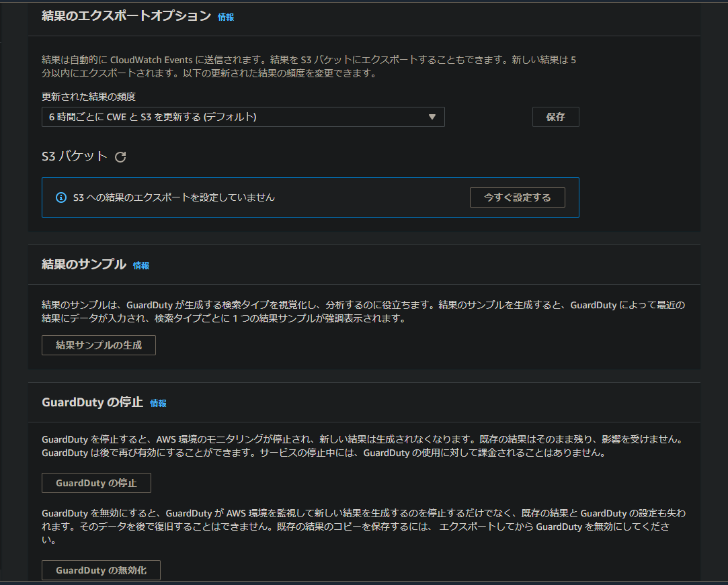Click the GuardDuty の停止 button
The height and width of the screenshot is (585, 728).
96,483
